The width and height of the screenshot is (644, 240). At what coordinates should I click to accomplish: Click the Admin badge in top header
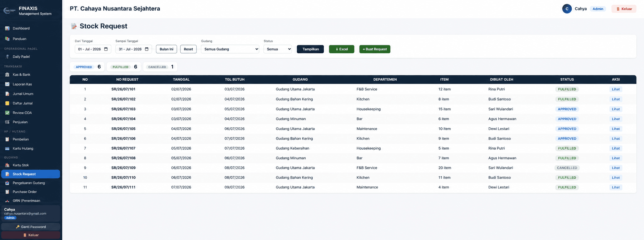(598, 9)
